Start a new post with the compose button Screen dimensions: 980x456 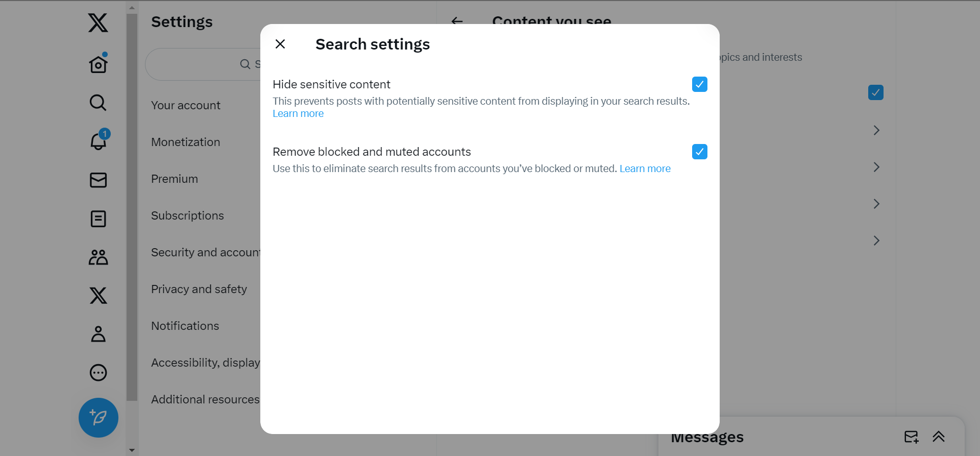(98, 418)
